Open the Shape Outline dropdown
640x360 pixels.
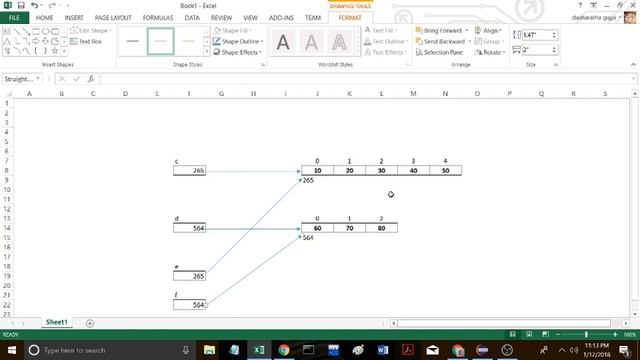pos(238,42)
